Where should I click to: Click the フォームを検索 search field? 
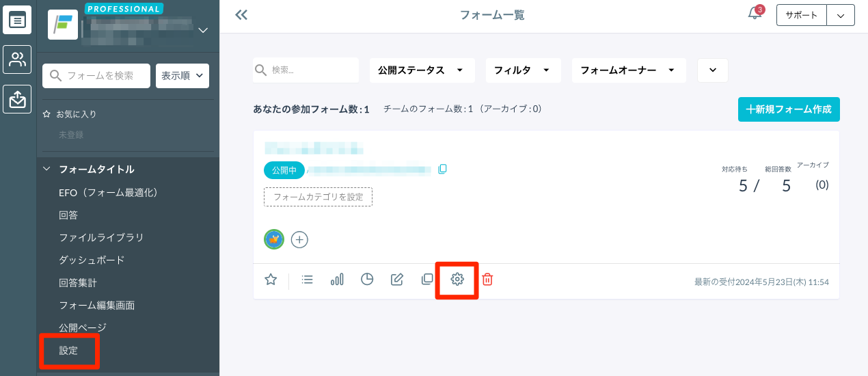tap(96, 76)
